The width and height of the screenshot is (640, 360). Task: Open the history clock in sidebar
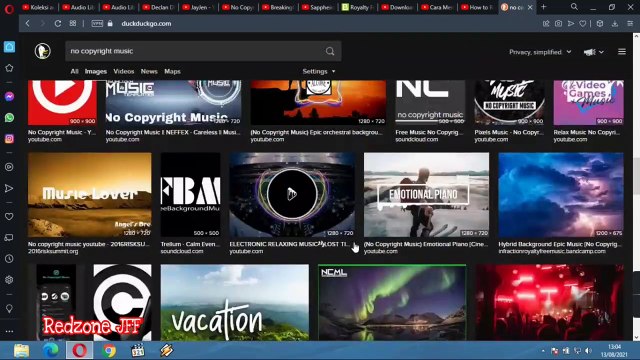(x=9, y=259)
